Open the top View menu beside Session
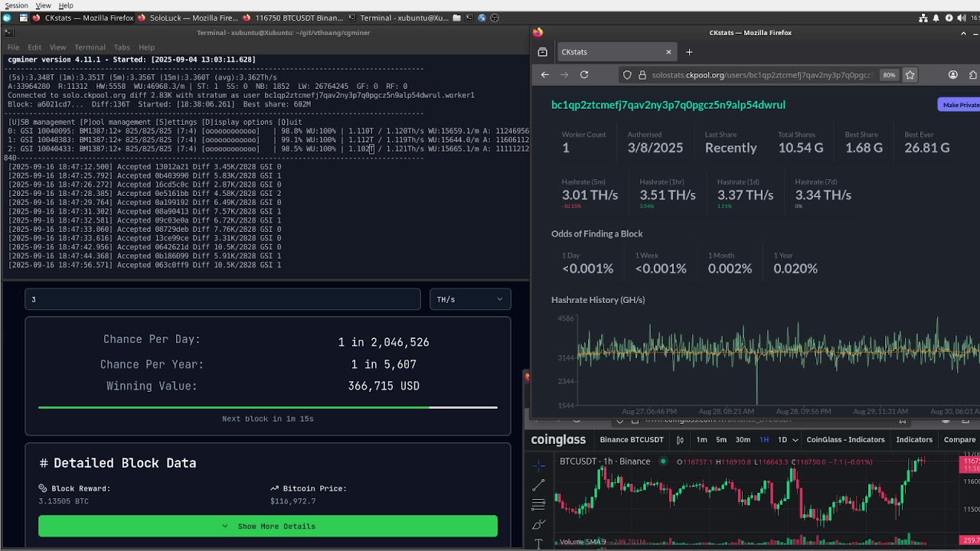This screenshot has height=551, width=980. 44,5
